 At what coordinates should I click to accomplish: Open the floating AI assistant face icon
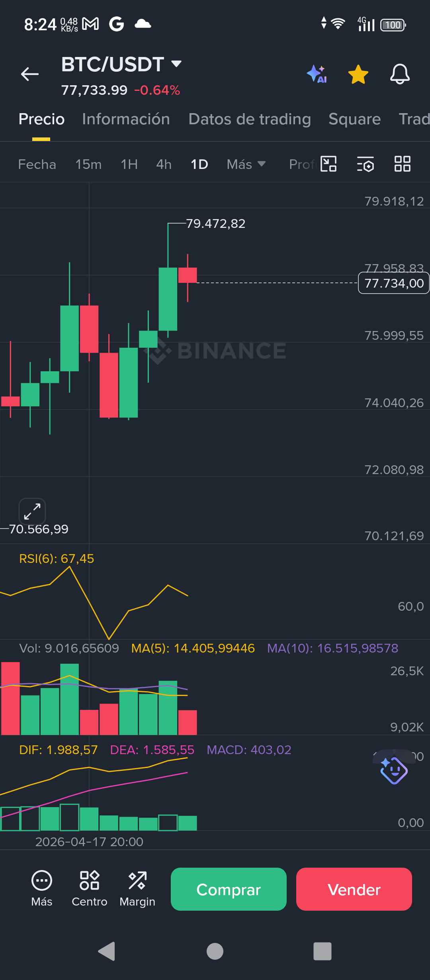(394, 770)
